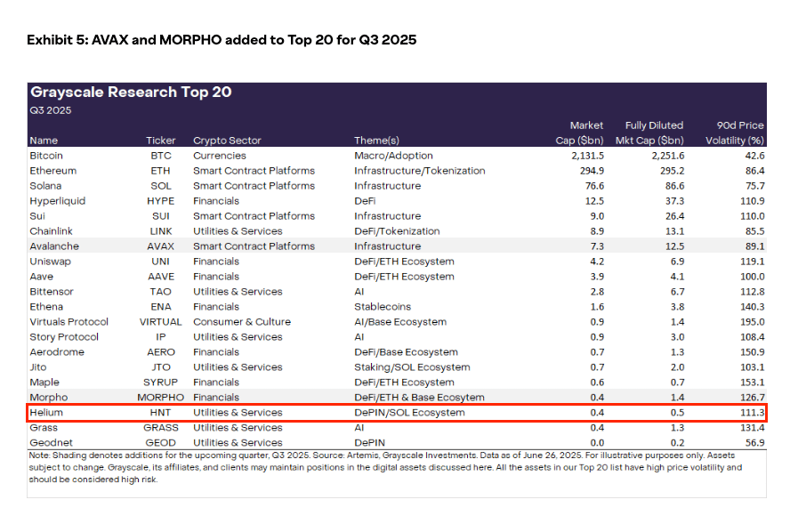790x532 pixels.
Task: Select the 'AERO' ticker cell
Action: [161, 352]
